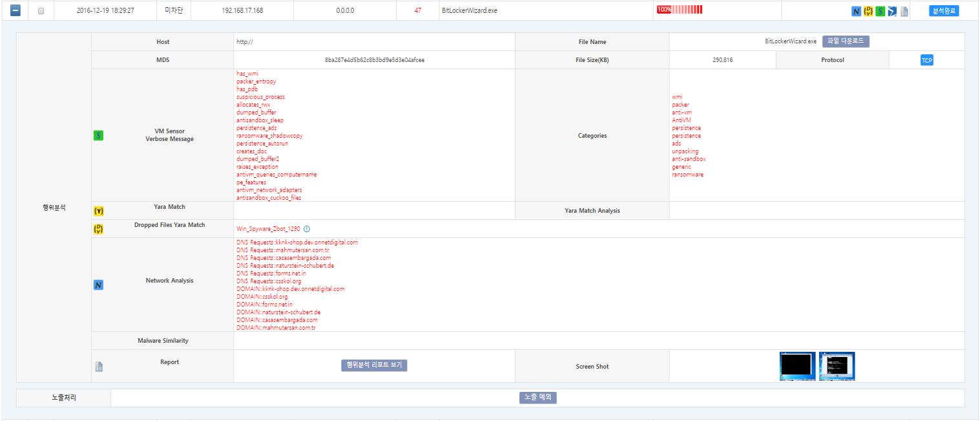This screenshot has width=980, height=421.
Task: Open the first dark sandbox screenshot thumbnail
Action: tap(798, 367)
